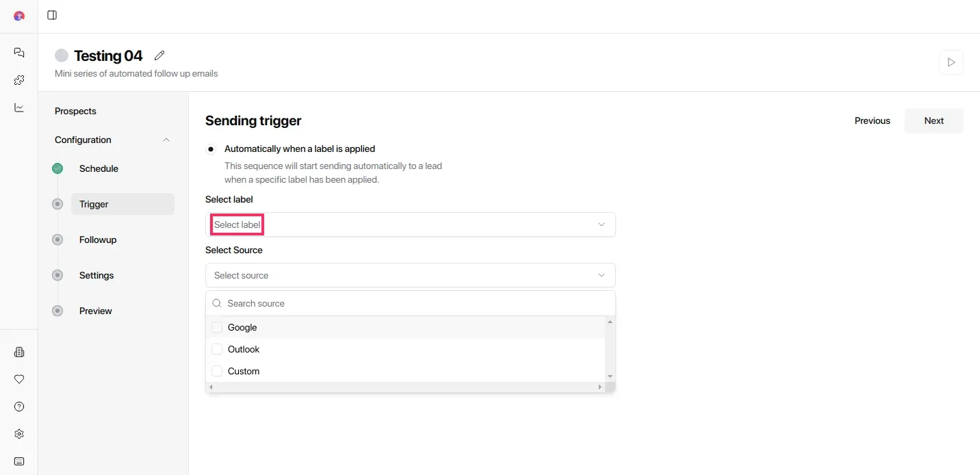Collapse the Configuration section chevron
Screen dimensions: 980x475
[x=166, y=140]
